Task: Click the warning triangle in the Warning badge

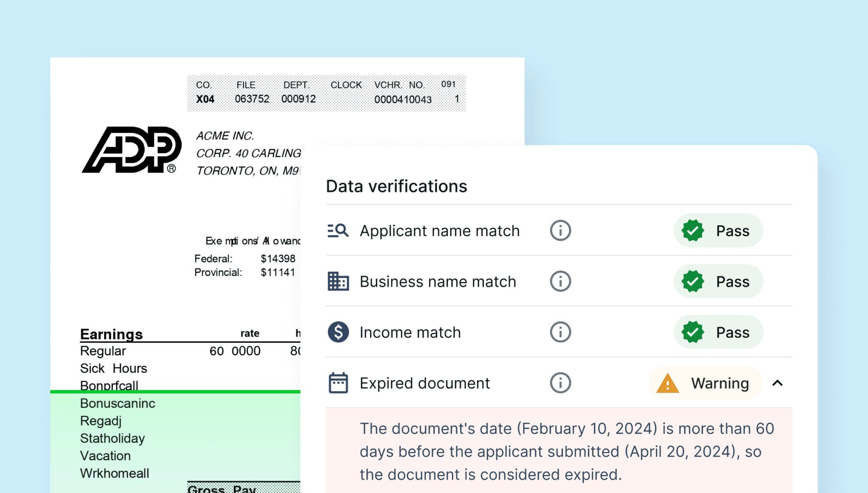Action: (668, 383)
